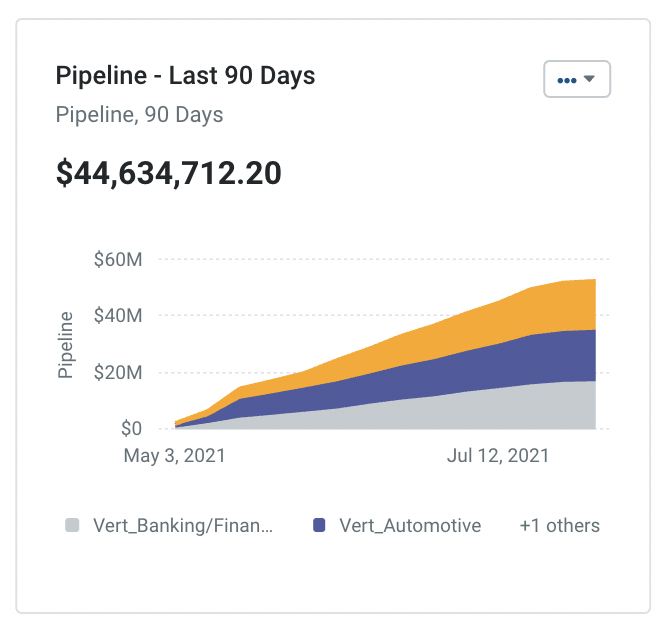The image size is (670, 634).
Task: Toggle the Vert_Automotive legend label
Action: [x=410, y=525]
